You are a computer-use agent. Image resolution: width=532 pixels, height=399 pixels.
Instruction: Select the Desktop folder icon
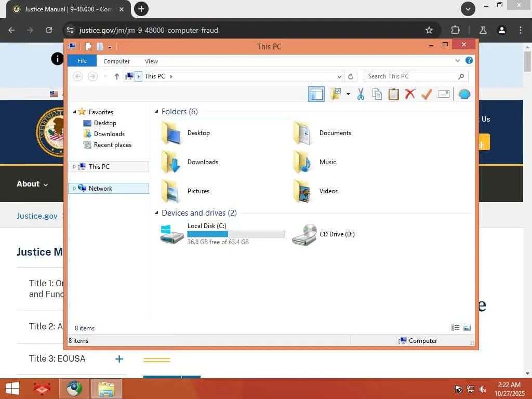coord(171,132)
